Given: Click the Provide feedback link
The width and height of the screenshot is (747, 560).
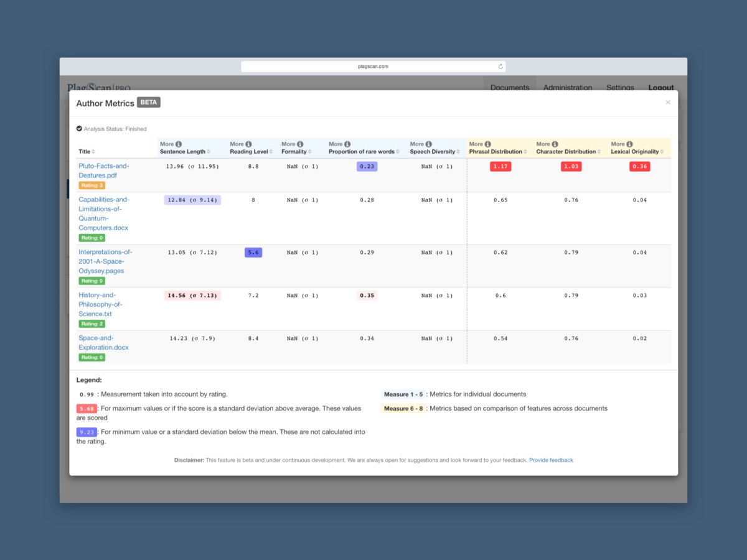Looking at the screenshot, I should [x=551, y=460].
